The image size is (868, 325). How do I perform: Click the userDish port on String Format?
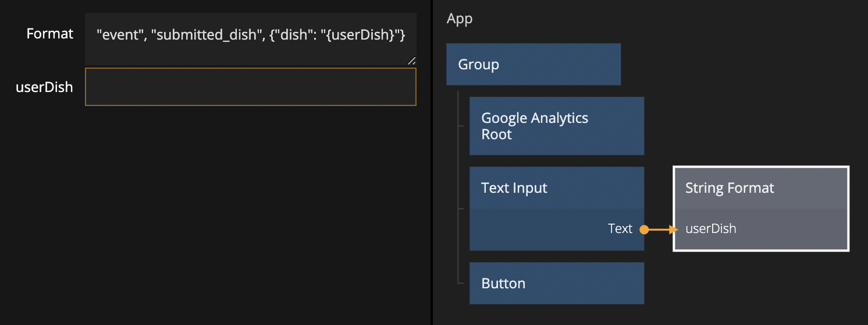711,229
